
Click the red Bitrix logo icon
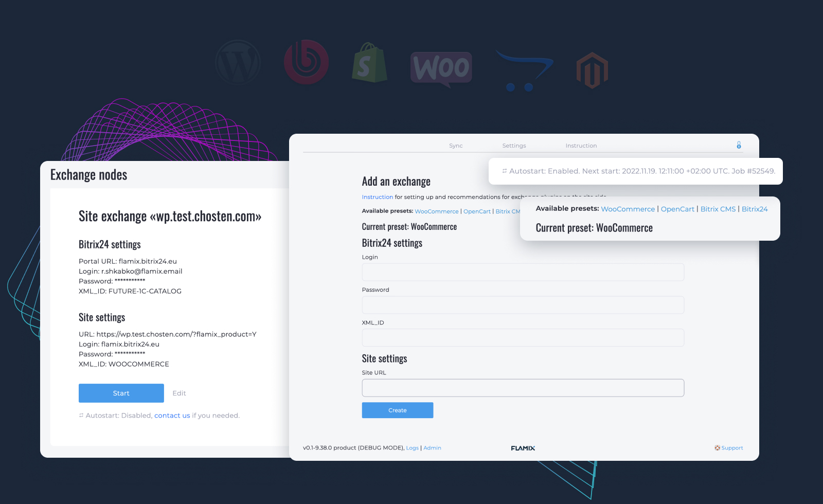point(307,62)
